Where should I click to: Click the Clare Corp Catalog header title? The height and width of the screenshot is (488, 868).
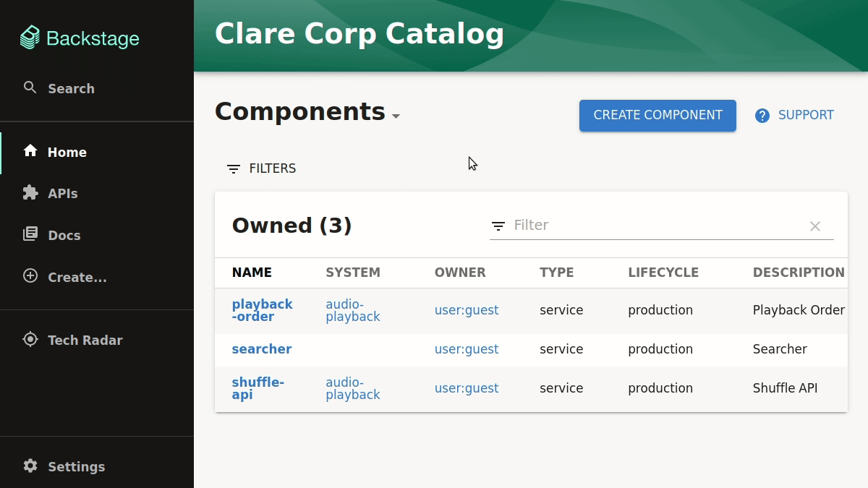point(359,34)
